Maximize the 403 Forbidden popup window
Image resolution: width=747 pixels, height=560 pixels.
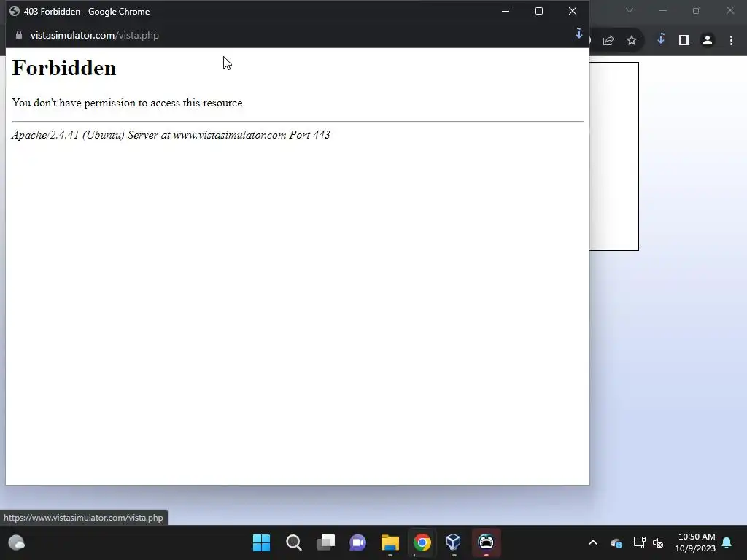click(x=539, y=11)
